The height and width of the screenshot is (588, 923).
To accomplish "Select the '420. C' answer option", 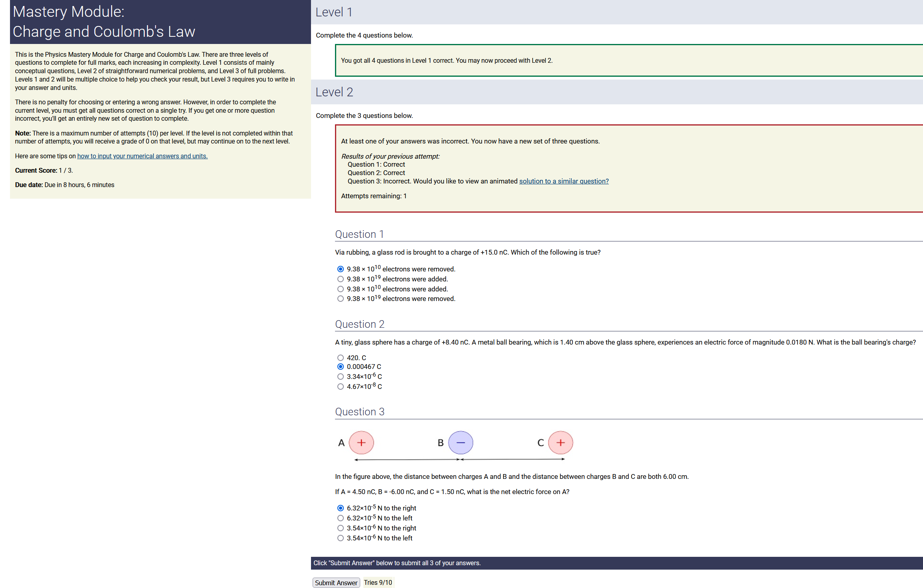I will pos(340,358).
